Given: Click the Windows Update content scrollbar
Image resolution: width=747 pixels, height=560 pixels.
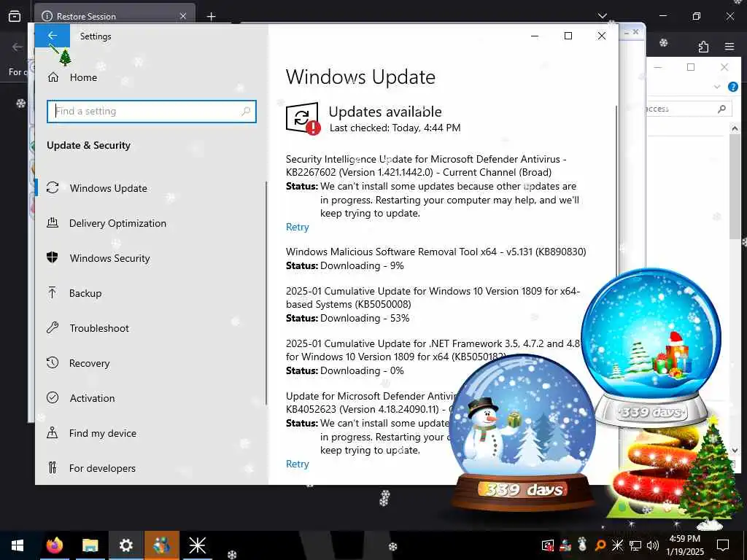Looking at the screenshot, I should click(x=616, y=190).
